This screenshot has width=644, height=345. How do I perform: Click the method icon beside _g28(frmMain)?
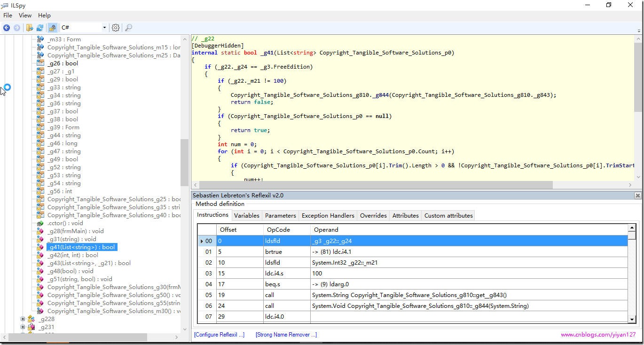click(40, 231)
